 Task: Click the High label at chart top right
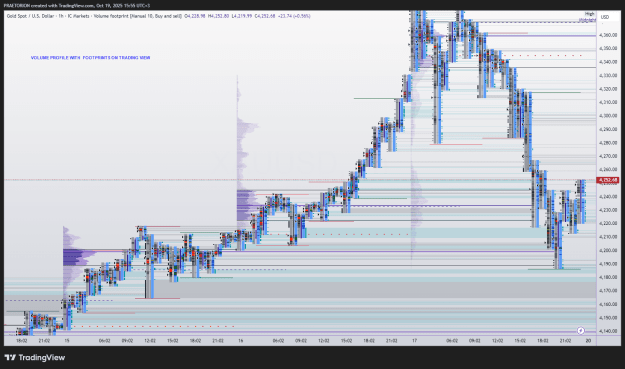point(590,14)
